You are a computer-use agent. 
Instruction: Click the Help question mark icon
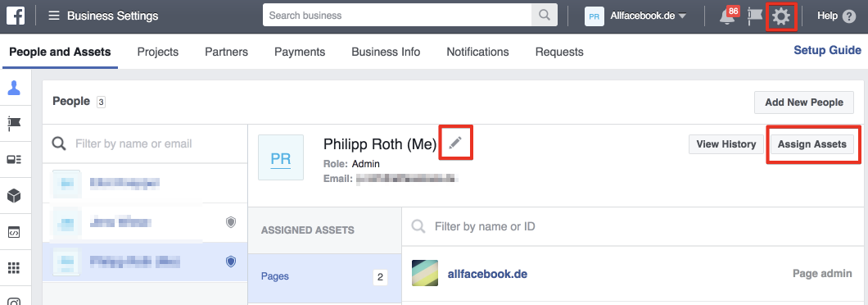point(848,16)
